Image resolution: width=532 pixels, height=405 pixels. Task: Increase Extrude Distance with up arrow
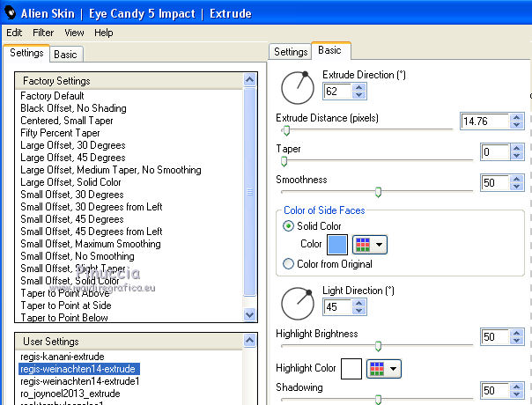(517, 117)
